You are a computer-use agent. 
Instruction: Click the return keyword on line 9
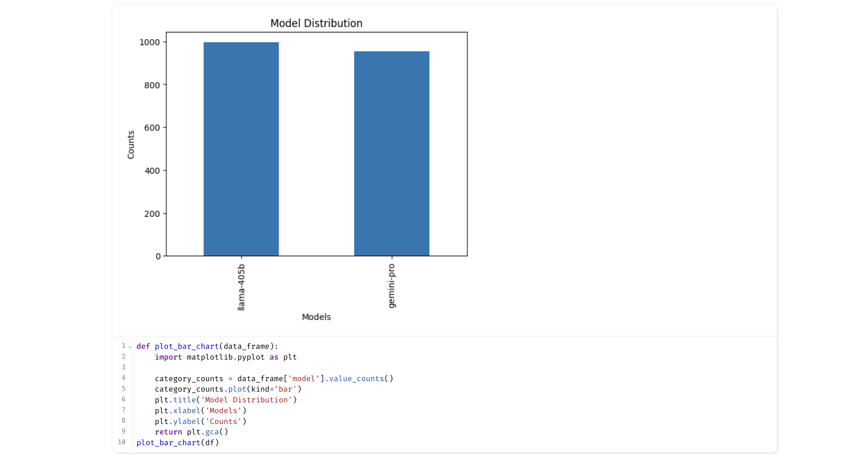click(x=168, y=432)
